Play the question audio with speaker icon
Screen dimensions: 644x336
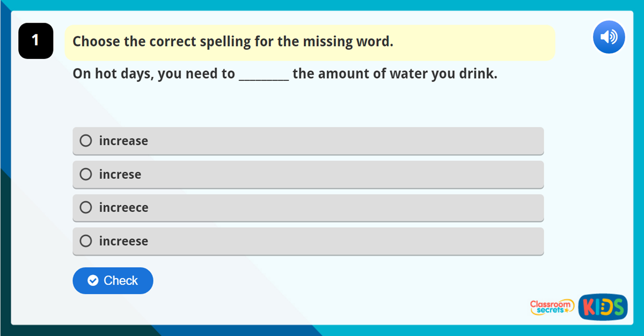[x=609, y=37]
